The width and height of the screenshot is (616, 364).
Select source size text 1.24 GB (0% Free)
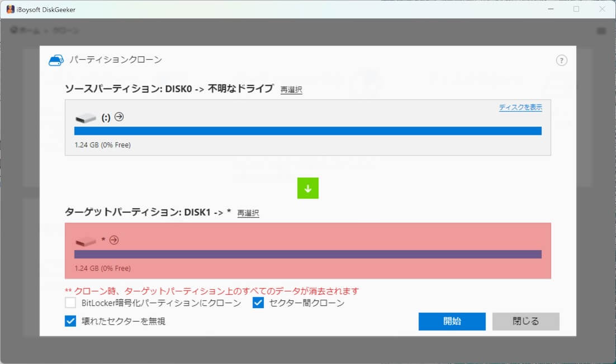coord(102,145)
